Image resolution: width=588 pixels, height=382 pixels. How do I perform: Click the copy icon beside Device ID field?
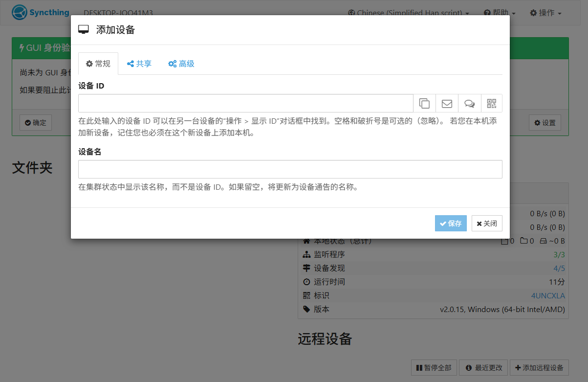(424, 103)
